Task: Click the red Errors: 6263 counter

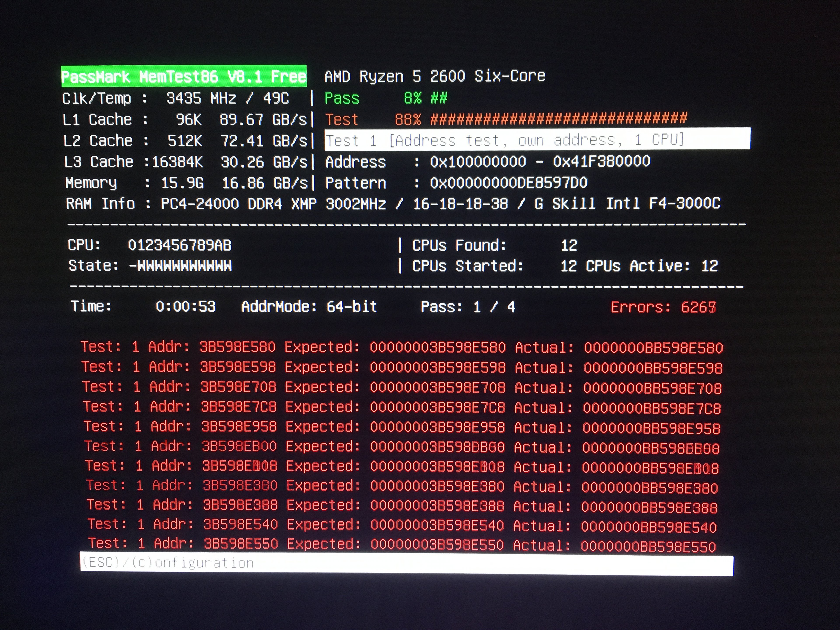Action: tap(663, 307)
